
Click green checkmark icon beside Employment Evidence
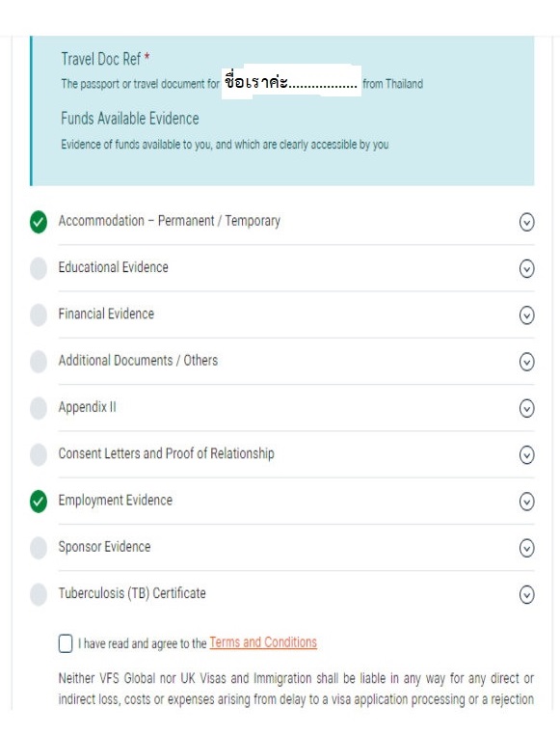click(x=39, y=502)
